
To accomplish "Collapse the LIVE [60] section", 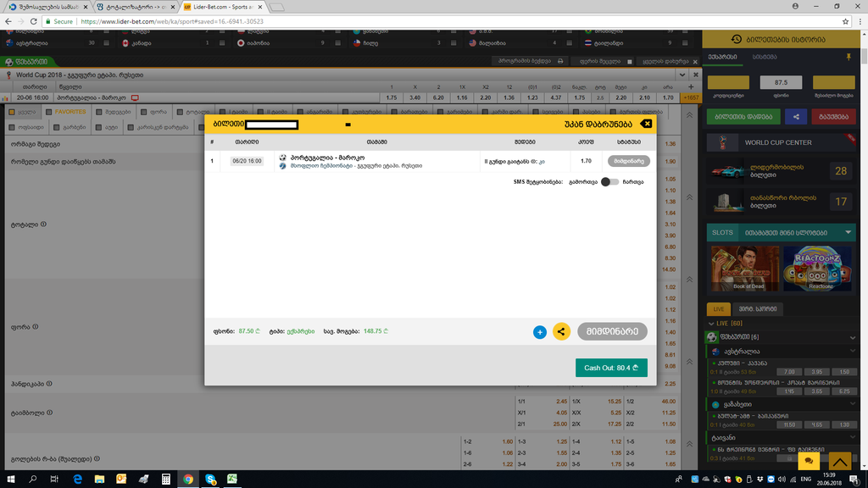I will pyautogui.click(x=711, y=323).
